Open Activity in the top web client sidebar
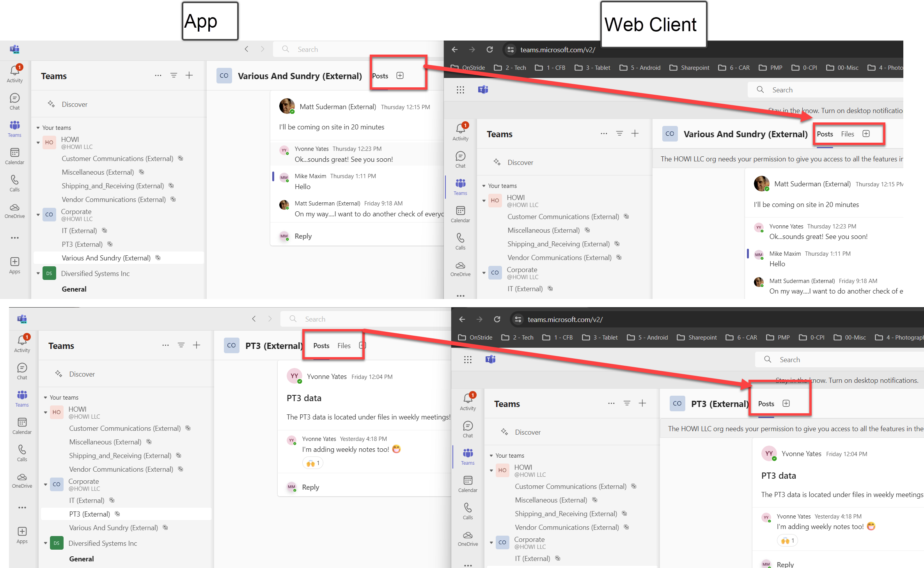Image resolution: width=924 pixels, height=568 pixels. pyautogui.click(x=461, y=132)
